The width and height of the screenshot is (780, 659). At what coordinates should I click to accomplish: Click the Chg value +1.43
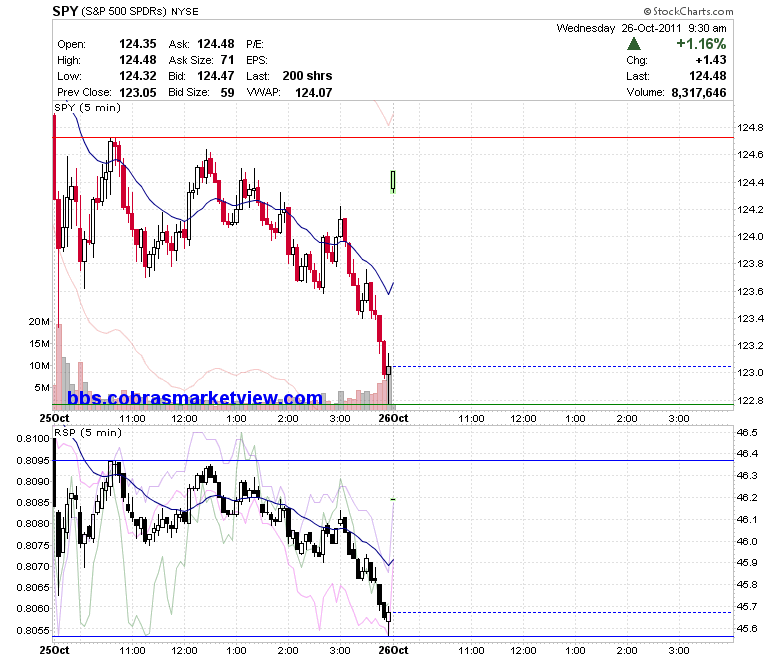pos(711,60)
